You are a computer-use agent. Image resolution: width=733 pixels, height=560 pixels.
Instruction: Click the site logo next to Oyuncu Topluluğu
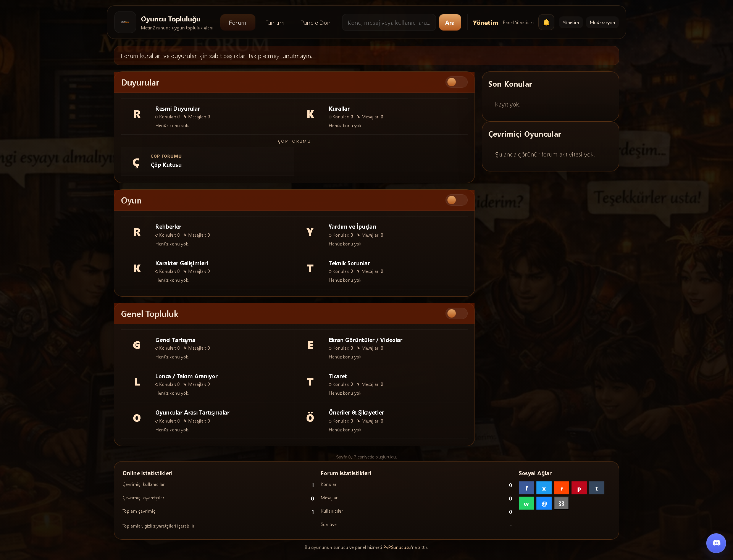pos(125,22)
